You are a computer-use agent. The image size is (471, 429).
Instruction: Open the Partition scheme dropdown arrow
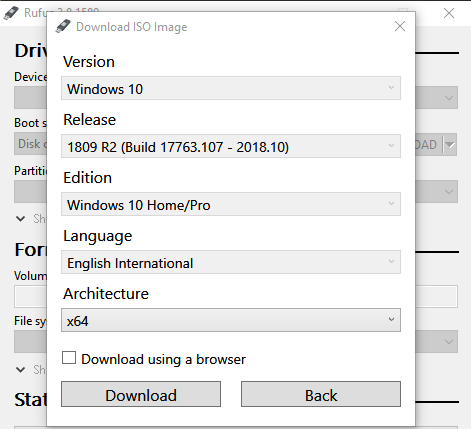pos(449,192)
